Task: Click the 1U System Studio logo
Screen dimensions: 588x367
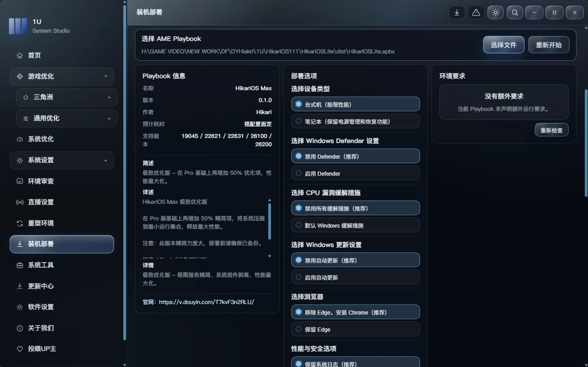Action: pos(18,26)
